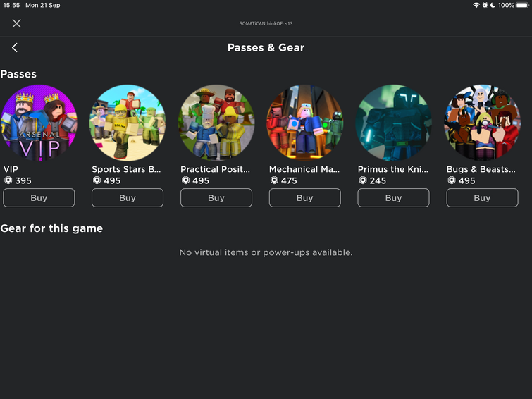
Task: Close the game details overlay with X
Action: pos(16,23)
